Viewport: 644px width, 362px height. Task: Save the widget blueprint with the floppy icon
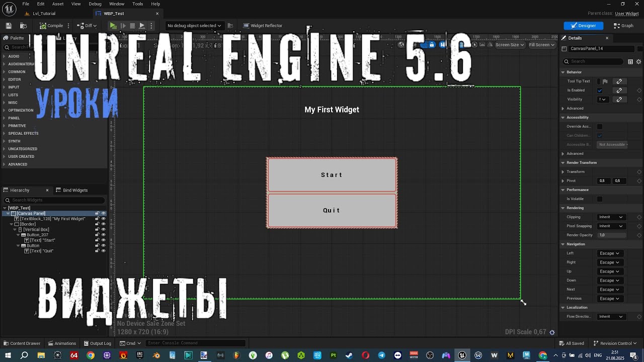[x=9, y=26]
